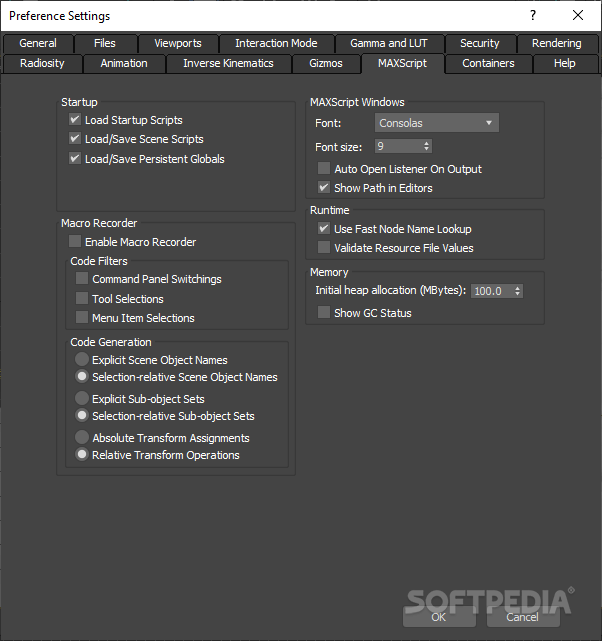602x641 pixels.
Task: Enable Validate Resource File Values
Action: point(324,247)
